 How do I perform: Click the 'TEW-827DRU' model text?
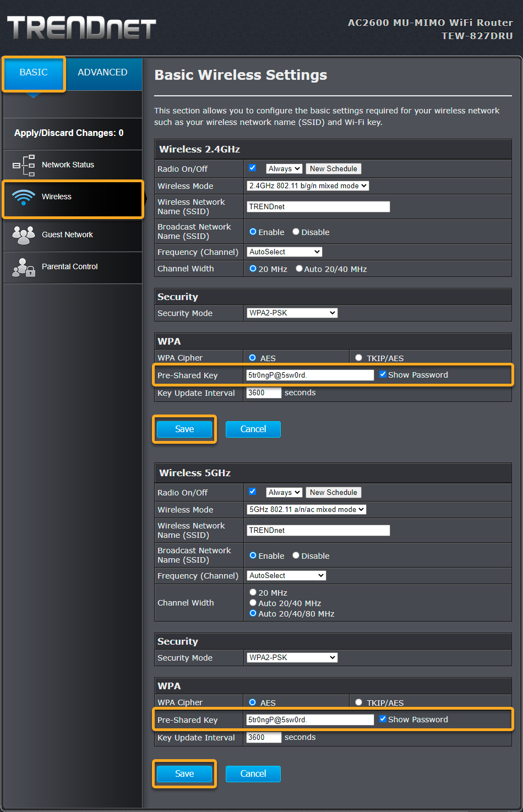(x=477, y=36)
